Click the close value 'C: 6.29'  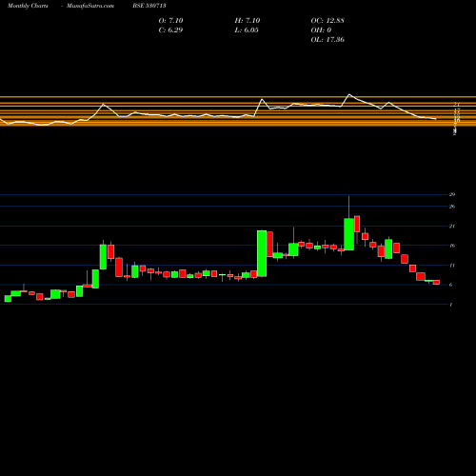click(170, 30)
